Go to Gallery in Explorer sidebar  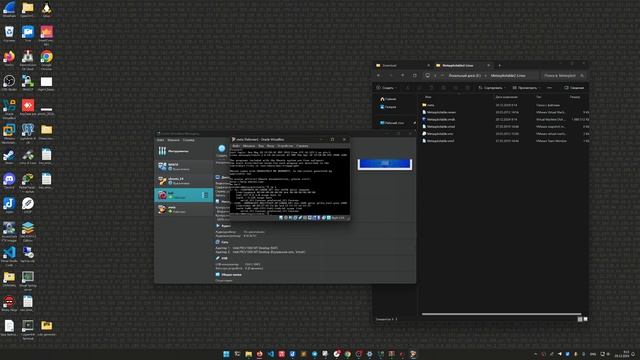[x=388, y=107]
